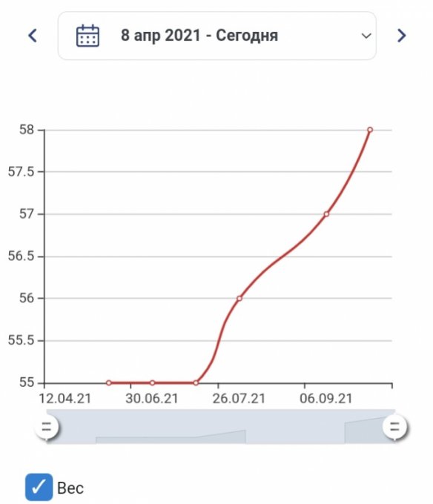433x504 pixels.
Task: Expand the date range dropdown chevron
Action: [x=366, y=36]
